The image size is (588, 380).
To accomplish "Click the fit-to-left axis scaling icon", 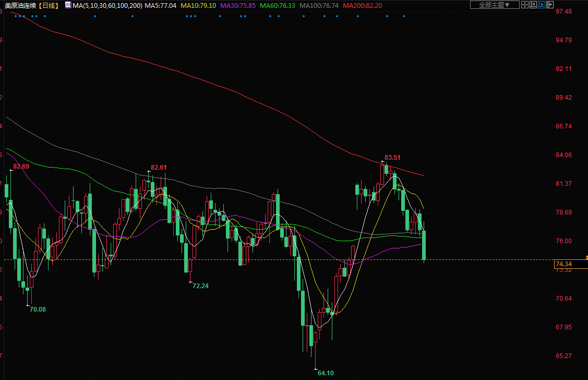I will pos(533,5).
